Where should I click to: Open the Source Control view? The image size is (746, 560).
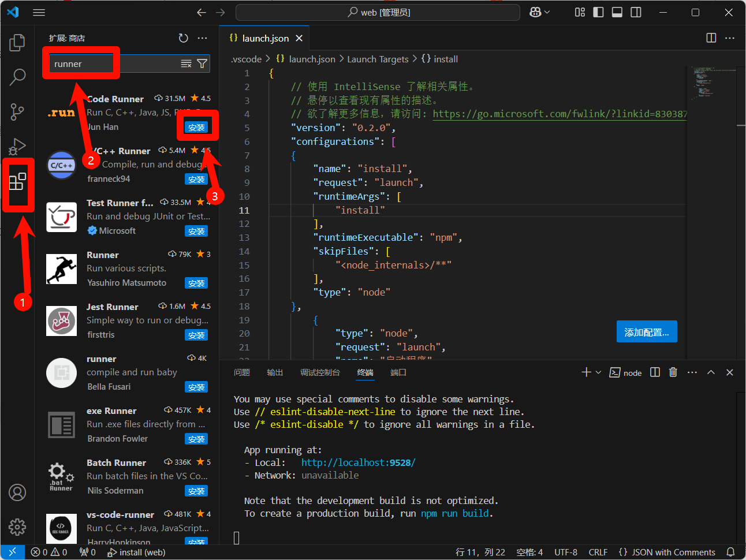point(17,111)
